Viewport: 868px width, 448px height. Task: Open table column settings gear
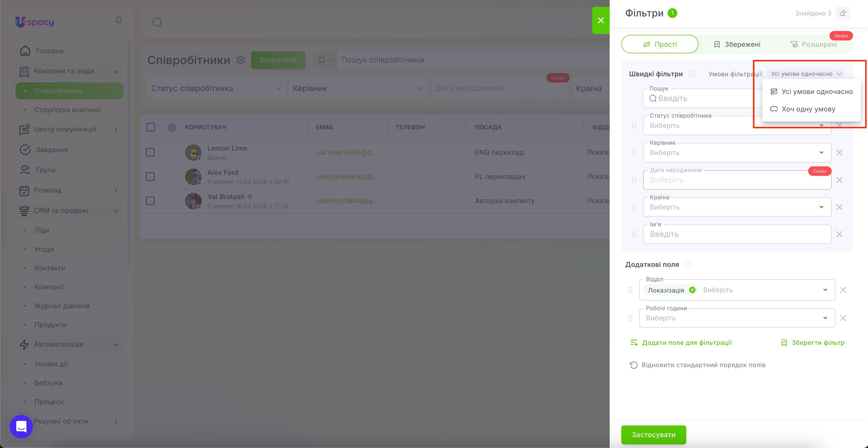172,127
